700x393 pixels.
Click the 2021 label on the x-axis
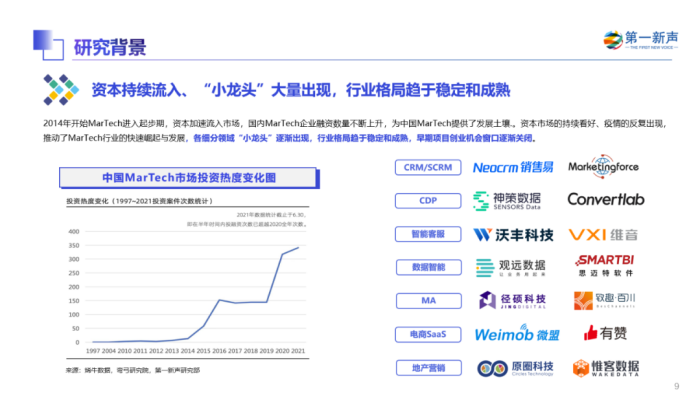click(x=298, y=351)
